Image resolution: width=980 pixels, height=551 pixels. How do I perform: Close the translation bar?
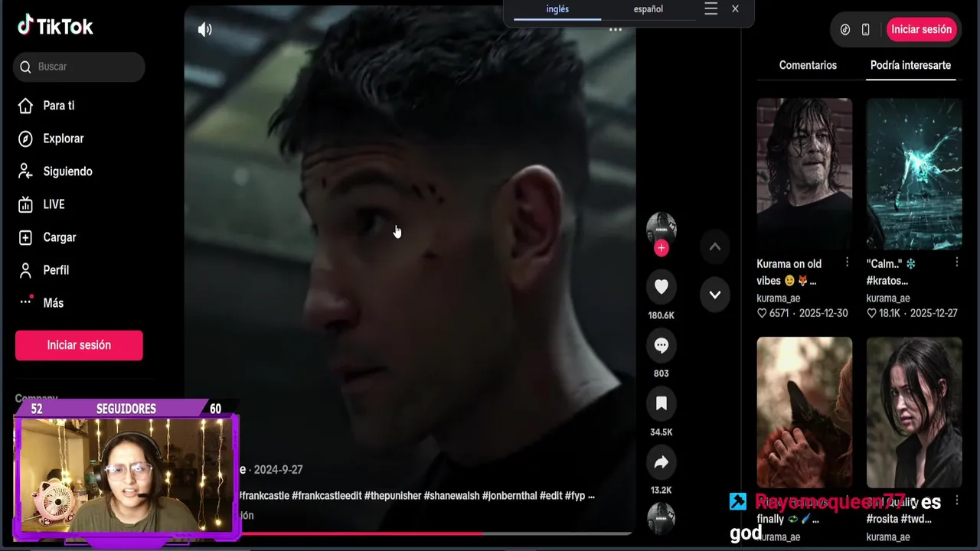coord(735,9)
